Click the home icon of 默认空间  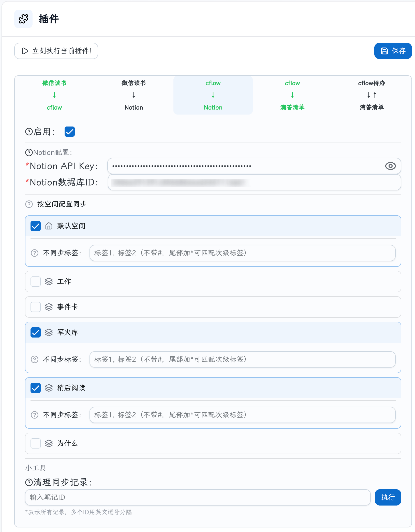coord(49,226)
